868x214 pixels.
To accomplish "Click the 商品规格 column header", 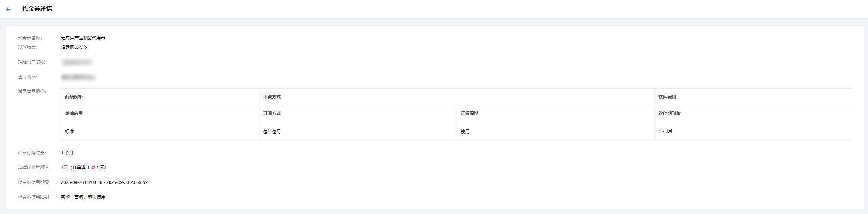I will 74,97.
